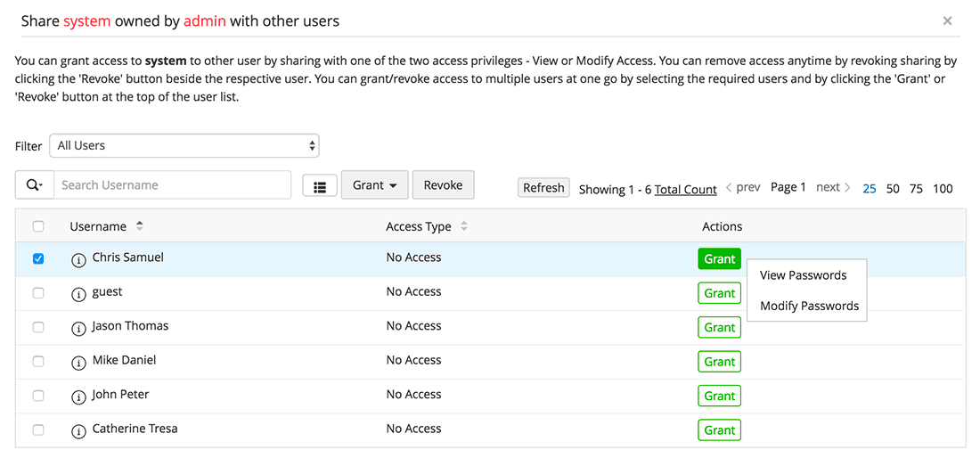
Task: Click info icon beside Catherine Tresa
Action: coord(78,430)
